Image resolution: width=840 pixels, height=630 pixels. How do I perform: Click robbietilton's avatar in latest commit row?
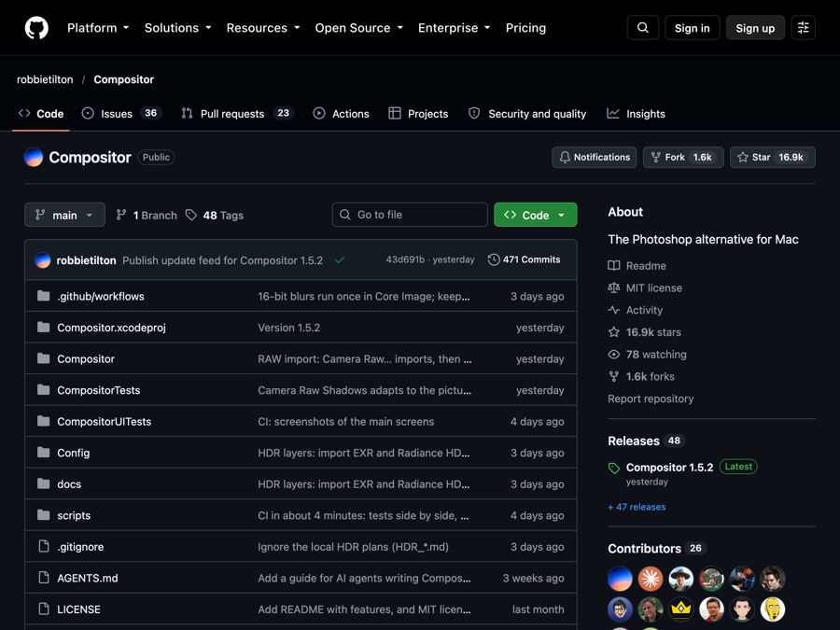(x=42, y=260)
